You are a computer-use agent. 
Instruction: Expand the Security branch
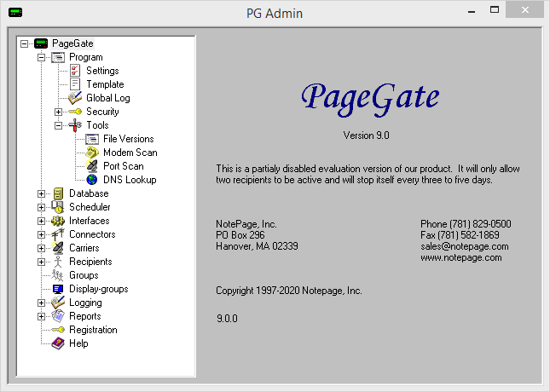[x=58, y=112]
